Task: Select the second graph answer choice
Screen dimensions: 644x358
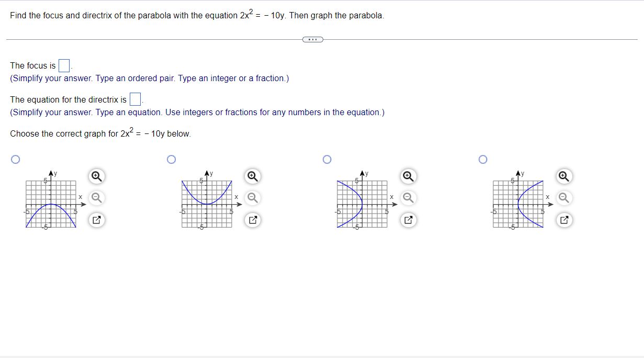Action: [x=171, y=159]
